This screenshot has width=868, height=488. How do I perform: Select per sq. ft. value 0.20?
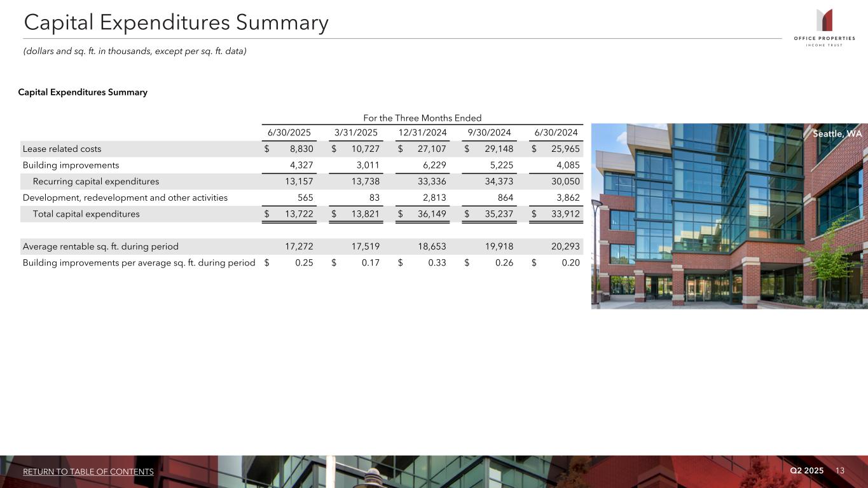click(571, 262)
